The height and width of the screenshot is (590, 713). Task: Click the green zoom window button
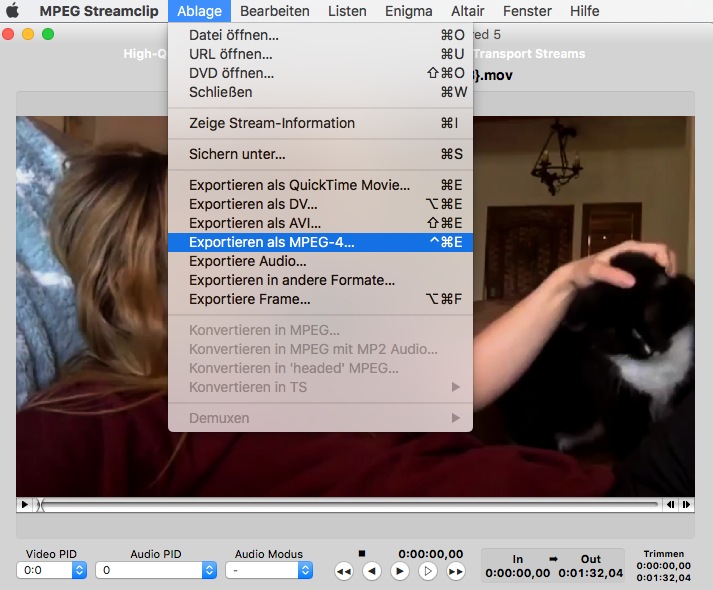48,34
